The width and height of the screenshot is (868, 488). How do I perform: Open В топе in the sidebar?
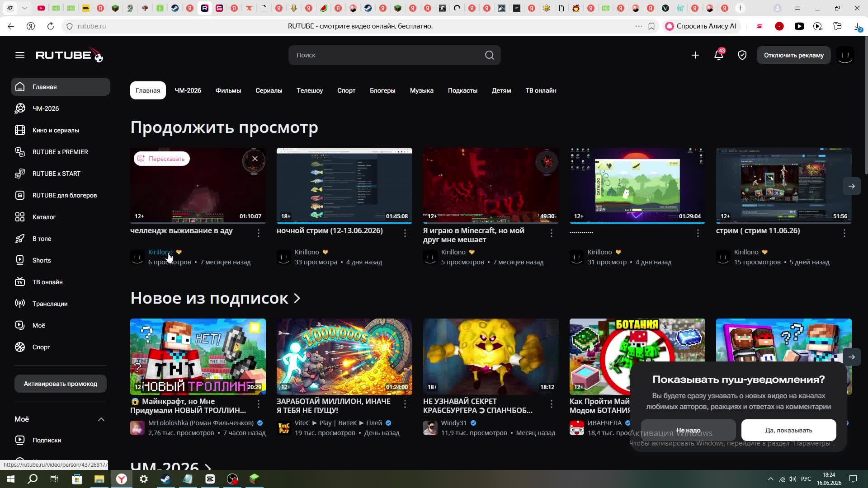pyautogui.click(x=61, y=239)
